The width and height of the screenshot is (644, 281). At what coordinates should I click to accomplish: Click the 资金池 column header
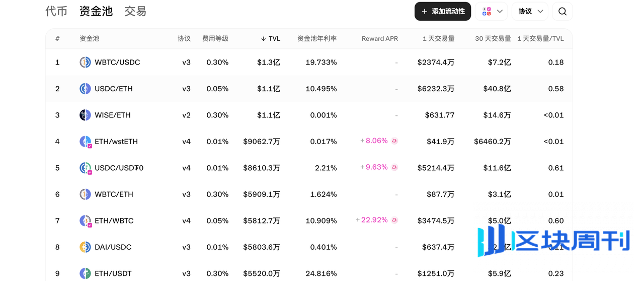click(90, 39)
